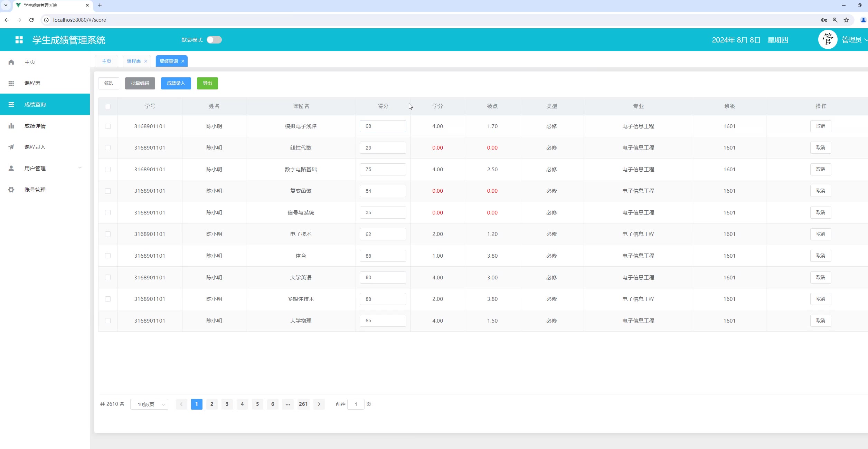Click the 课程表 grid icon in sidebar
Image resolution: width=868 pixels, height=449 pixels.
11,83
